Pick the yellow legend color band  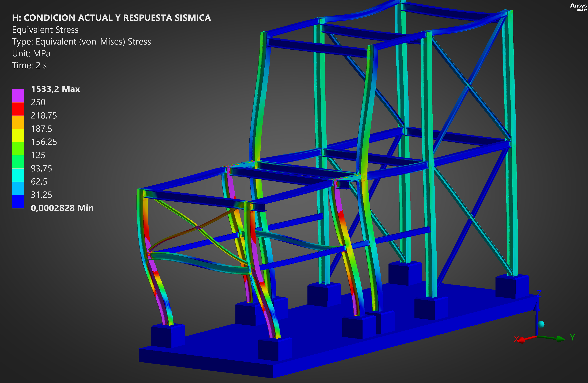[x=18, y=135]
